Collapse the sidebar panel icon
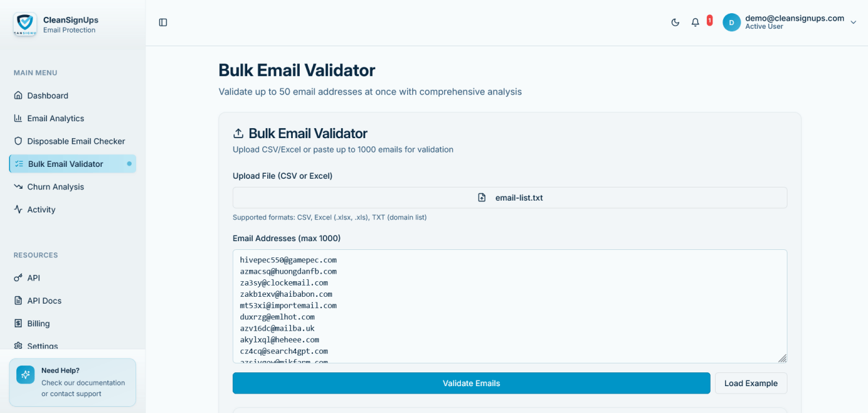868x413 pixels. [163, 22]
